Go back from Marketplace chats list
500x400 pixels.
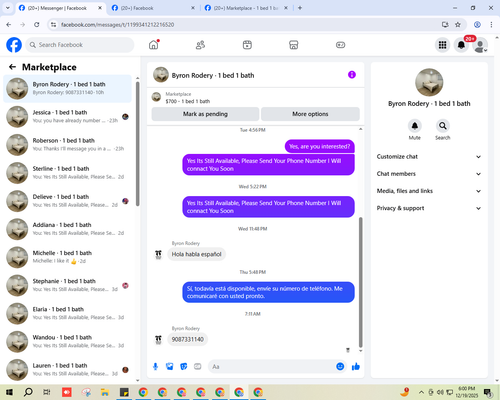tap(12, 67)
